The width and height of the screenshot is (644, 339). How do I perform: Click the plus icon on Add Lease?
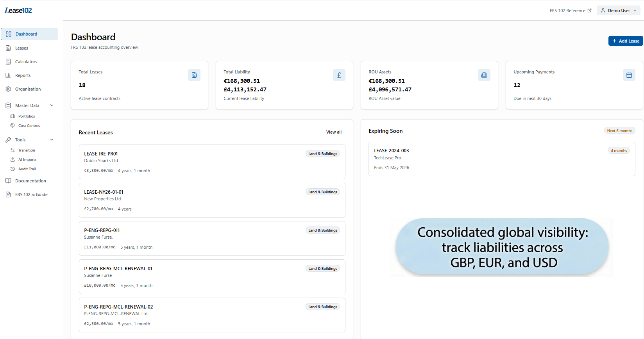click(x=614, y=41)
